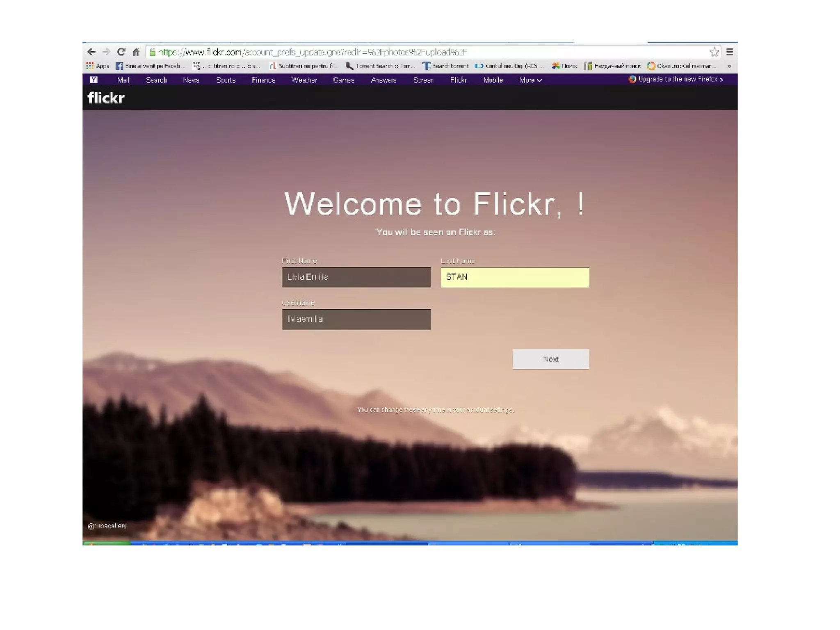This screenshot has height=630, width=840.
Task: Select Weather in the Yahoo bar
Action: [304, 80]
